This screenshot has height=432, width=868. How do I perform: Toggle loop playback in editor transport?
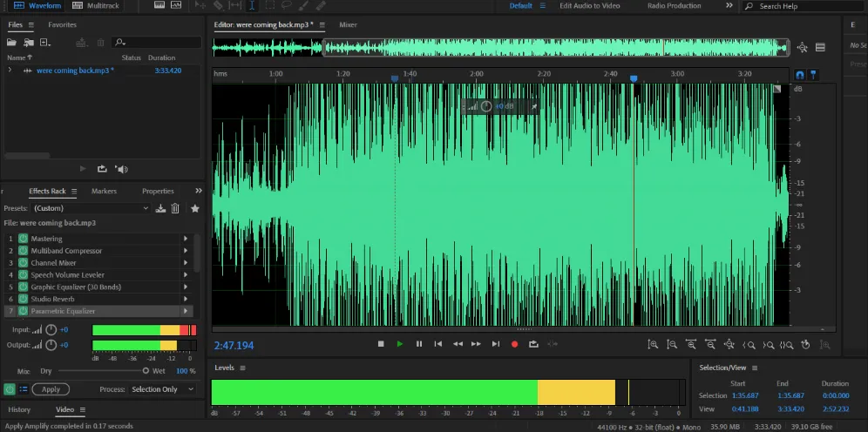(533, 344)
